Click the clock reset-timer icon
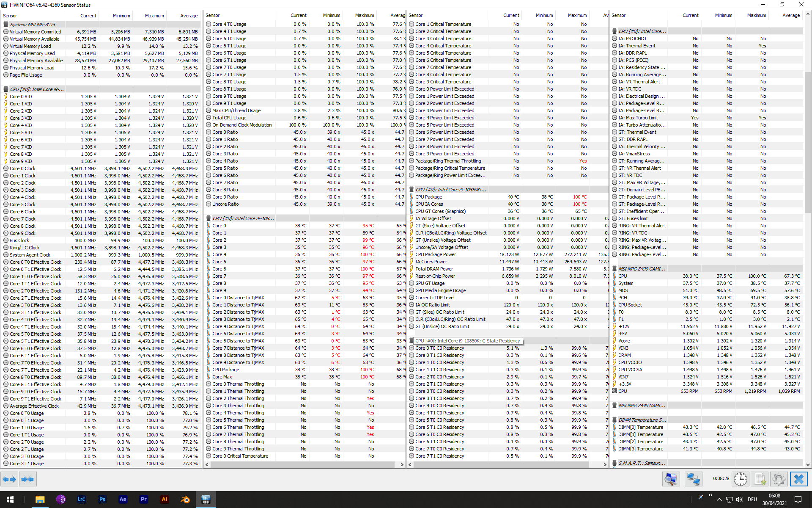 [x=741, y=479]
